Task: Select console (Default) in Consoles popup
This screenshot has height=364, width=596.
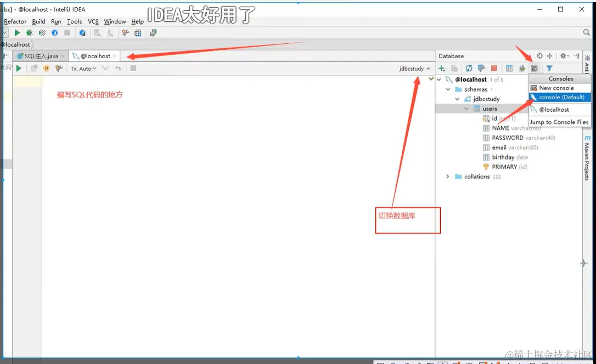Action: (560, 97)
